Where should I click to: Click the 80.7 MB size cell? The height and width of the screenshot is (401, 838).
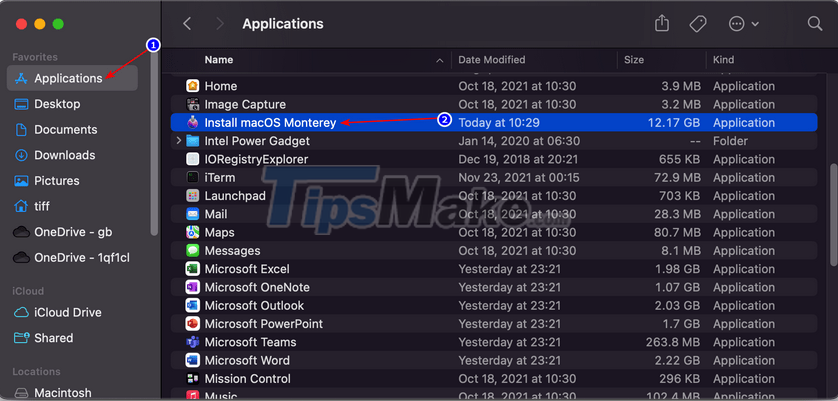[x=678, y=233]
